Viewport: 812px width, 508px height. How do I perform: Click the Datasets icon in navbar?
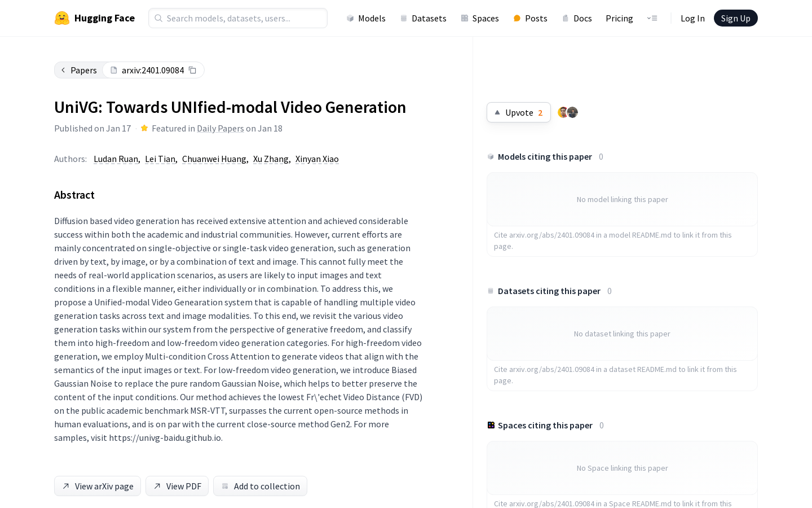pyautogui.click(x=404, y=18)
